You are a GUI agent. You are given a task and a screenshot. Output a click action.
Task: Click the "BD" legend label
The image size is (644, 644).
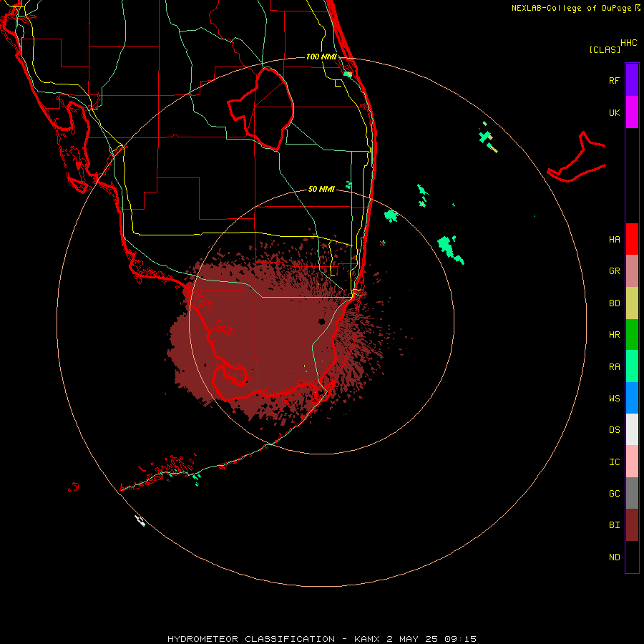pyautogui.click(x=614, y=303)
